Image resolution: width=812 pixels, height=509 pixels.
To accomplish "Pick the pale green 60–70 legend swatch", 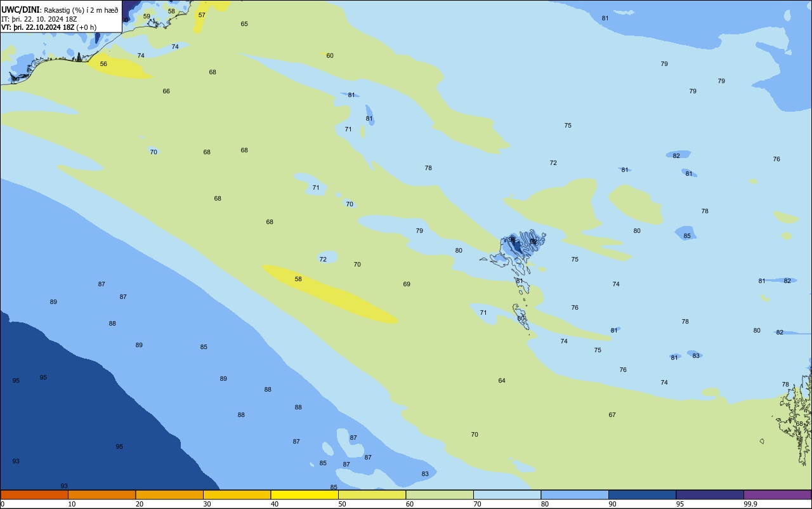I will (x=440, y=494).
